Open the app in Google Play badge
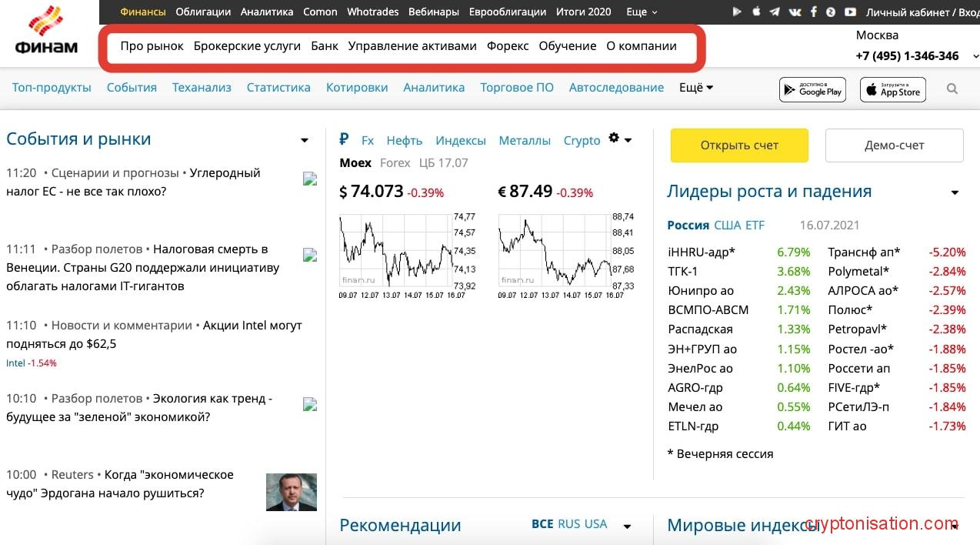This screenshot has height=545, width=980. coord(812,89)
